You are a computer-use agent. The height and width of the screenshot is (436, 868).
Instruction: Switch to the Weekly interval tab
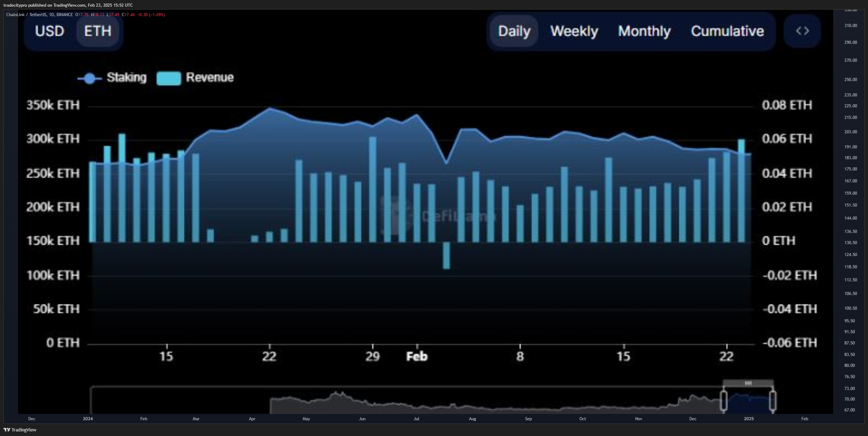574,31
